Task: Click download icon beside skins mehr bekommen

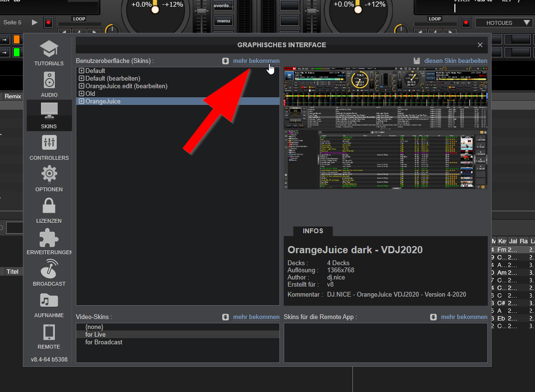Action: click(226, 61)
